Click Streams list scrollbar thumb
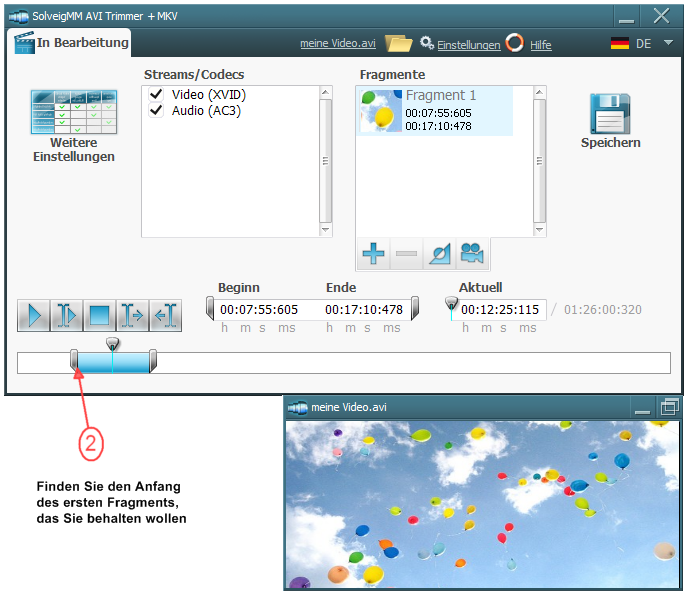The height and width of the screenshot is (595, 688). click(325, 161)
